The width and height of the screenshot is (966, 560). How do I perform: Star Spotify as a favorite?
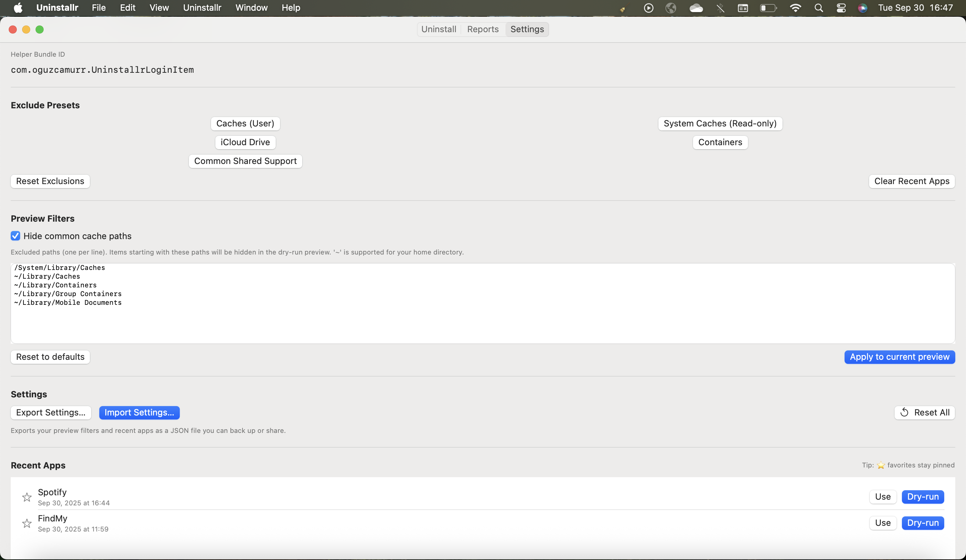26,497
